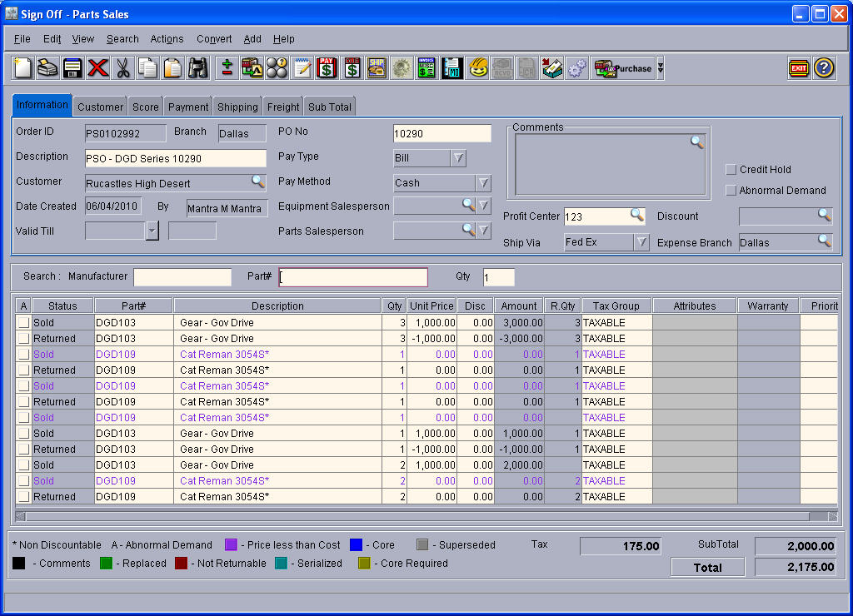Image resolution: width=853 pixels, height=616 pixels.
Task: Expand the Equipment Salesperson dropdown arrow
Action: pyautogui.click(x=484, y=206)
